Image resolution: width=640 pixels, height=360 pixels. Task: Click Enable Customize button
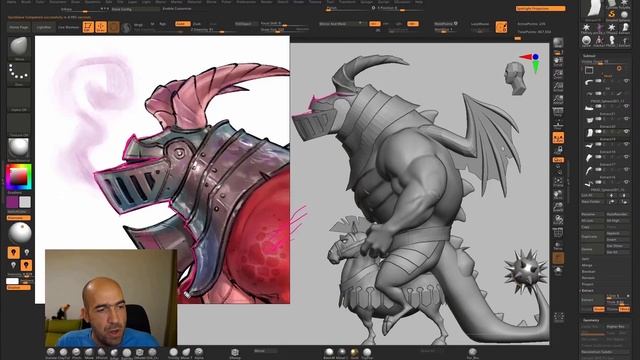click(177, 9)
